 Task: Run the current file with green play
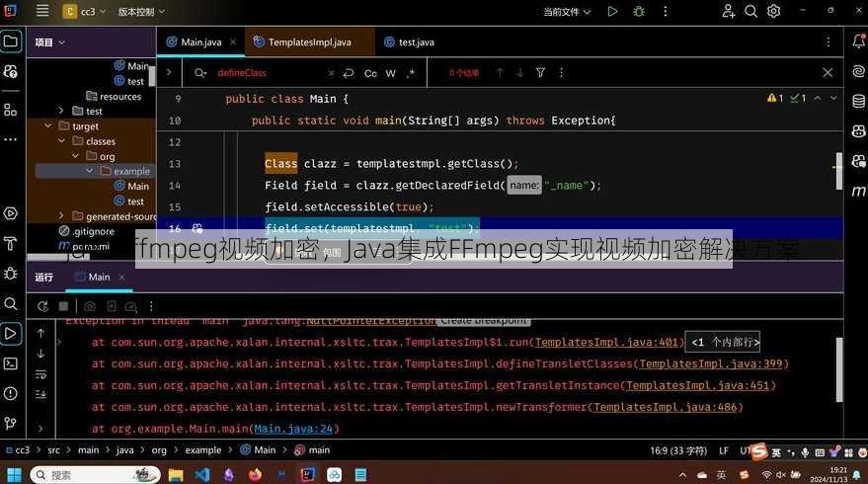[612, 11]
